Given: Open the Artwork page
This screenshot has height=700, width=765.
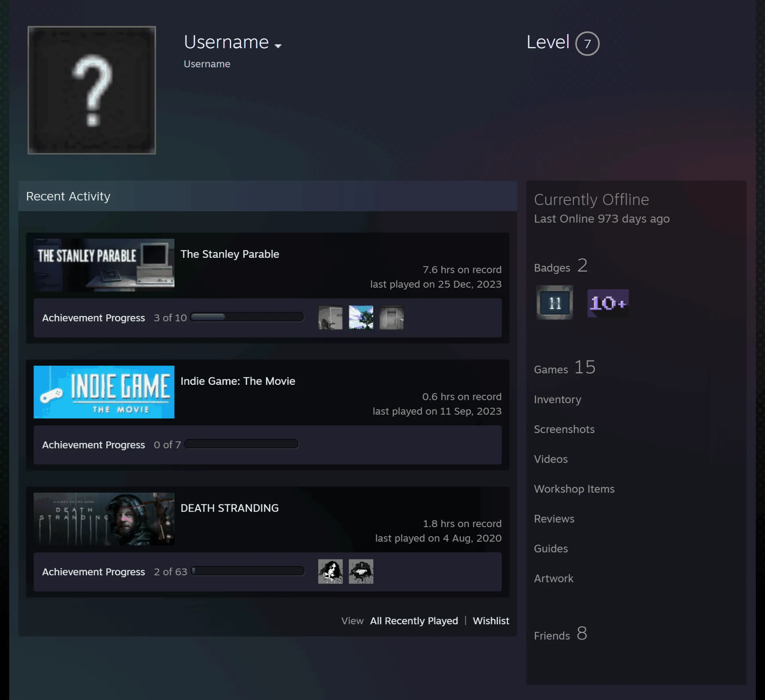Looking at the screenshot, I should pyautogui.click(x=553, y=579).
